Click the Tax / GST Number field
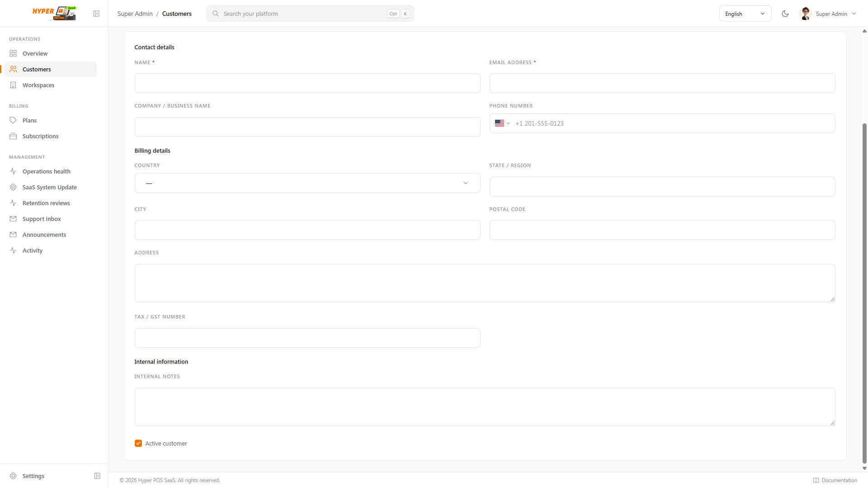The height and width of the screenshot is (488, 868). coord(307,338)
